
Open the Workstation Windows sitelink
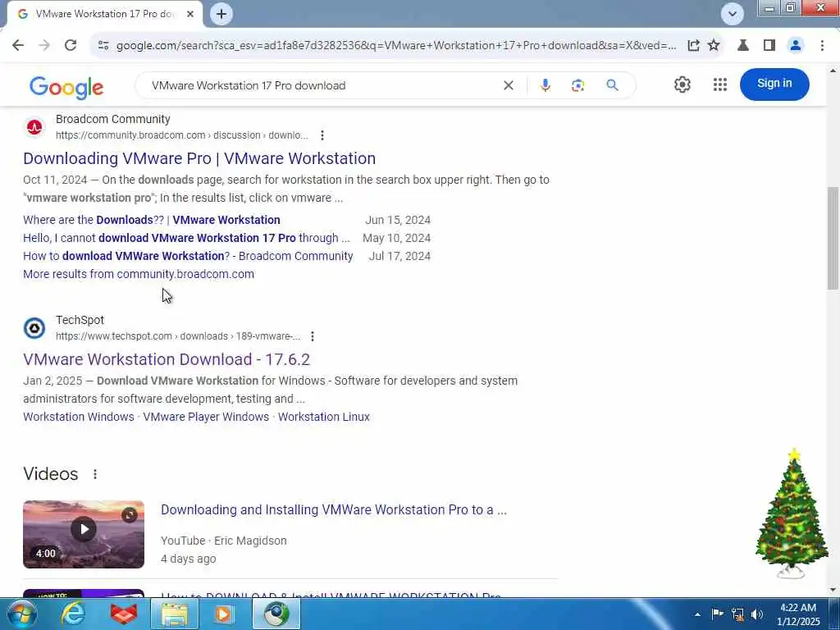pos(79,417)
